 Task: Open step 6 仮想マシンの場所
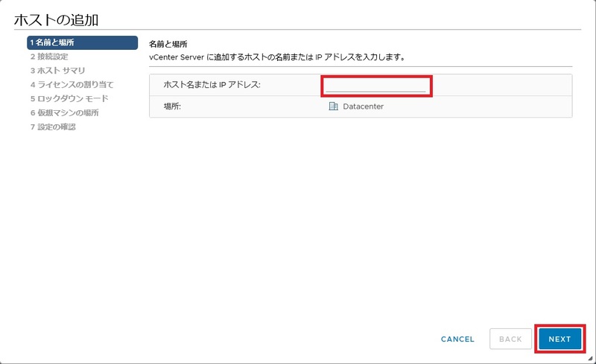tap(64, 112)
